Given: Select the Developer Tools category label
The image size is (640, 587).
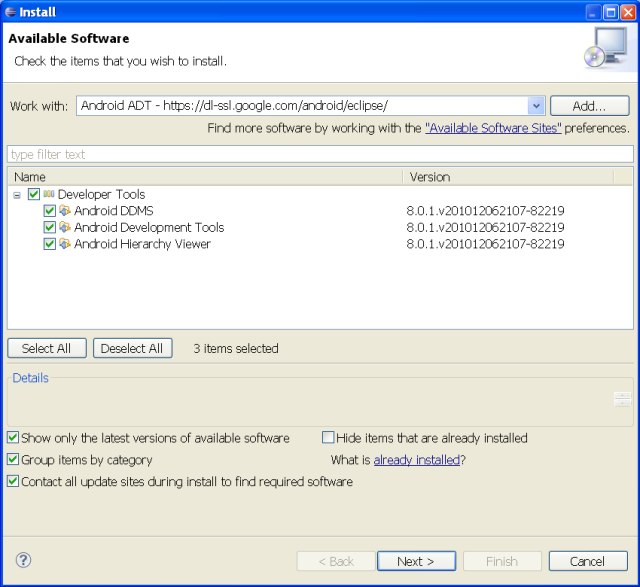Looking at the screenshot, I should (101, 194).
